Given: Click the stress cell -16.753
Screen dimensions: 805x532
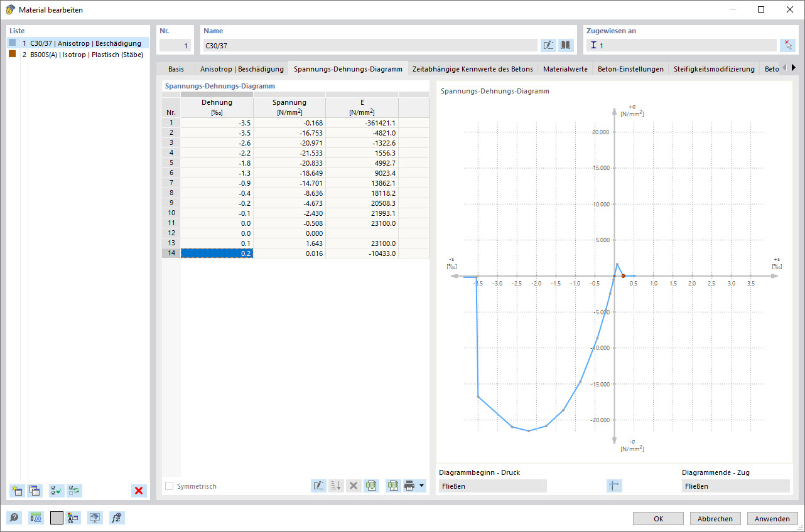Looking at the screenshot, I should click(x=289, y=132).
